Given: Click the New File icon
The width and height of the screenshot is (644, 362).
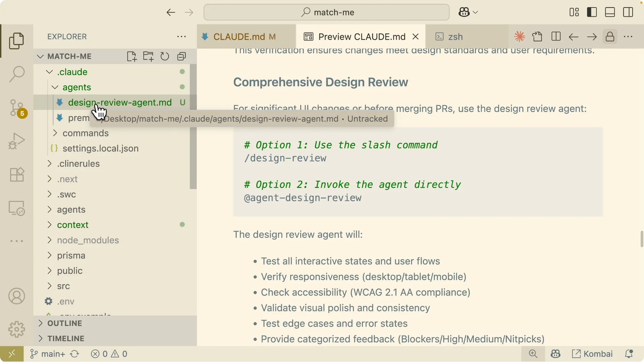Looking at the screenshot, I should click(x=132, y=56).
